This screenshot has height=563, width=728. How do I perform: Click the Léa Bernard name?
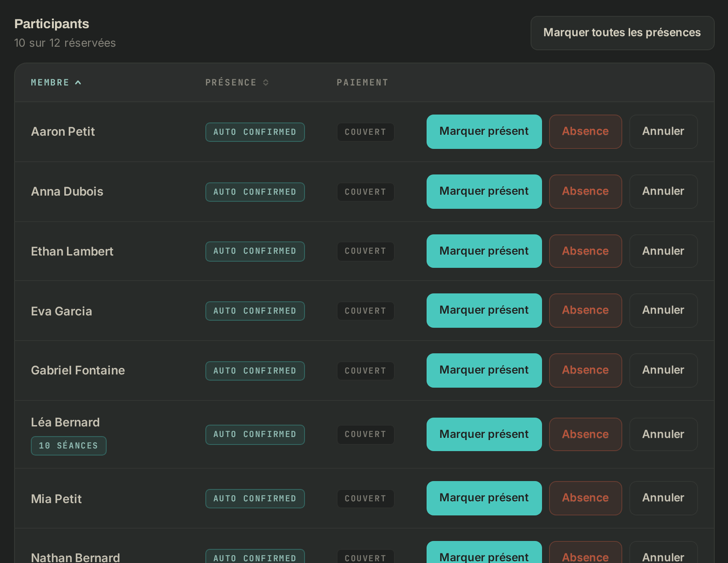click(65, 422)
